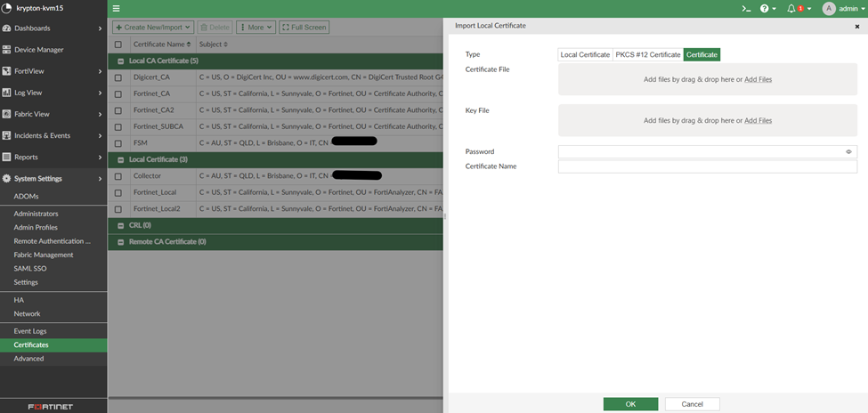Check the Fortinet_CA row checkbox
Image resolution: width=868 pixels, height=413 pixels.
[x=118, y=94]
